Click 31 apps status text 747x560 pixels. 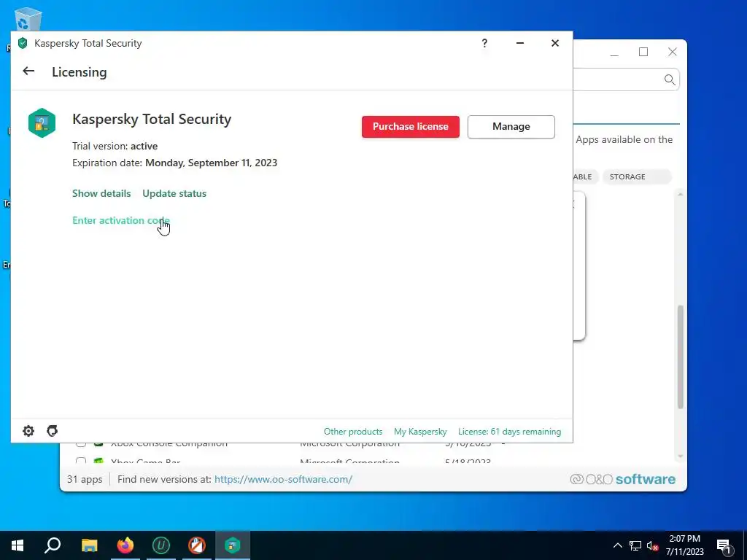coord(85,479)
